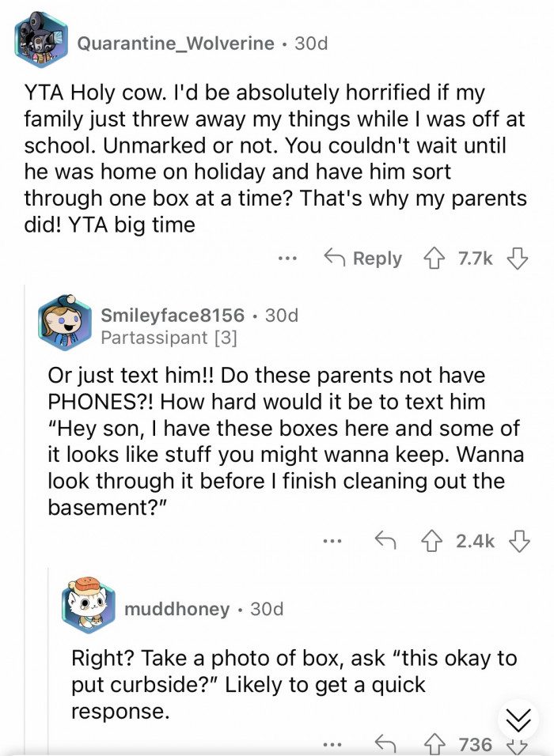Click the reply arrow on Smileyface8156's comment
The width and height of the screenshot is (554, 756).
point(387,541)
